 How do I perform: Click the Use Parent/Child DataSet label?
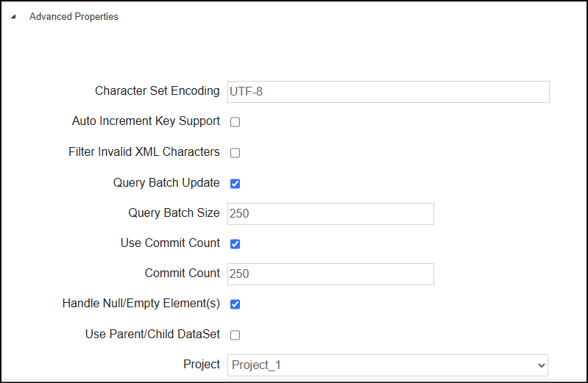coord(152,334)
